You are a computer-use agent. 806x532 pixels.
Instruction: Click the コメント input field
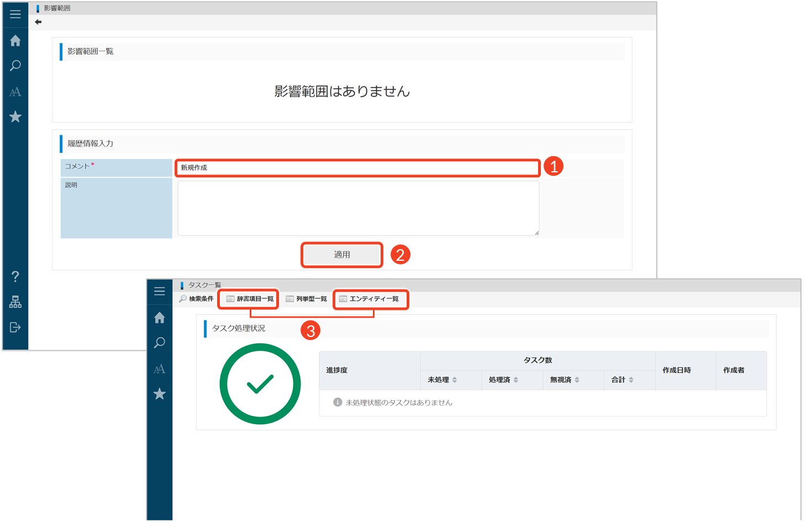point(357,168)
